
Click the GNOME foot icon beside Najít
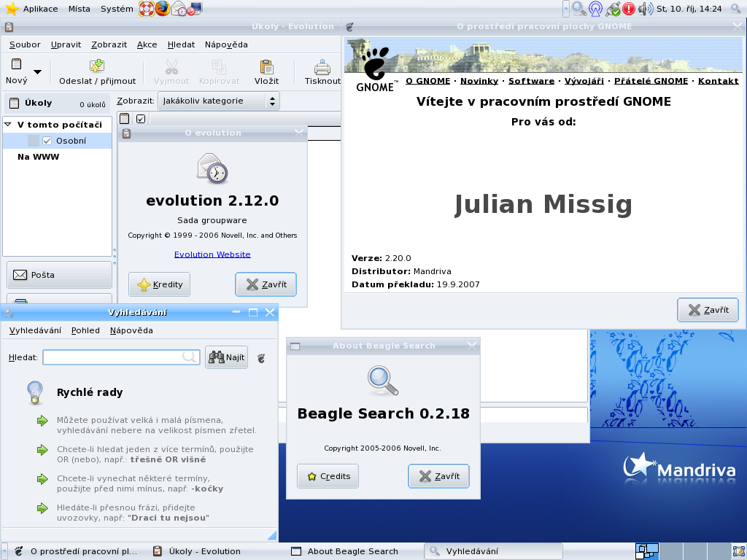[x=261, y=357]
